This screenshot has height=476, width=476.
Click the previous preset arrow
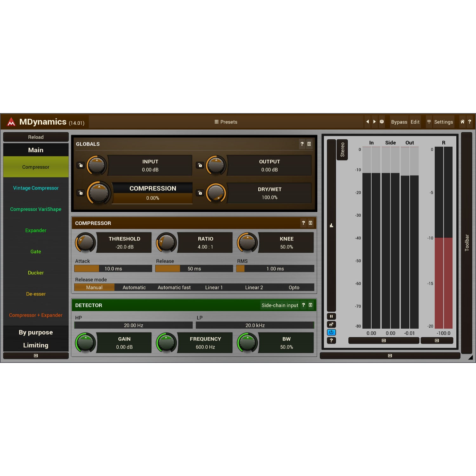pyautogui.click(x=367, y=122)
